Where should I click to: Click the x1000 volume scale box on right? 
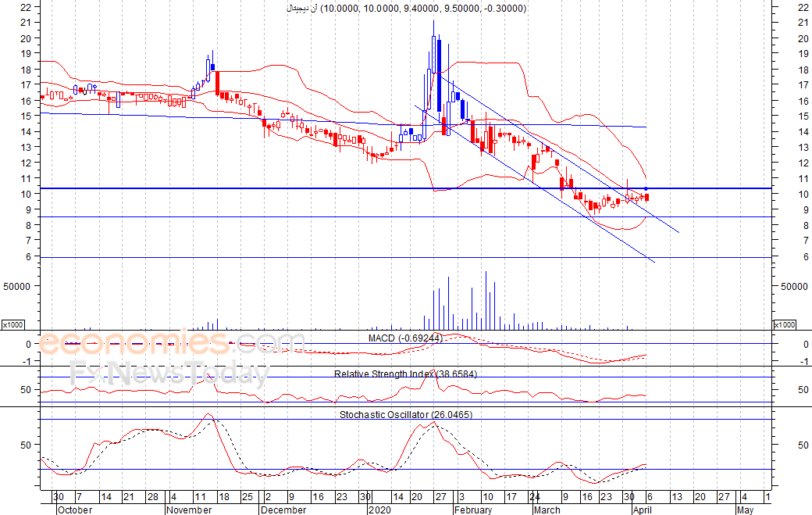click(783, 324)
